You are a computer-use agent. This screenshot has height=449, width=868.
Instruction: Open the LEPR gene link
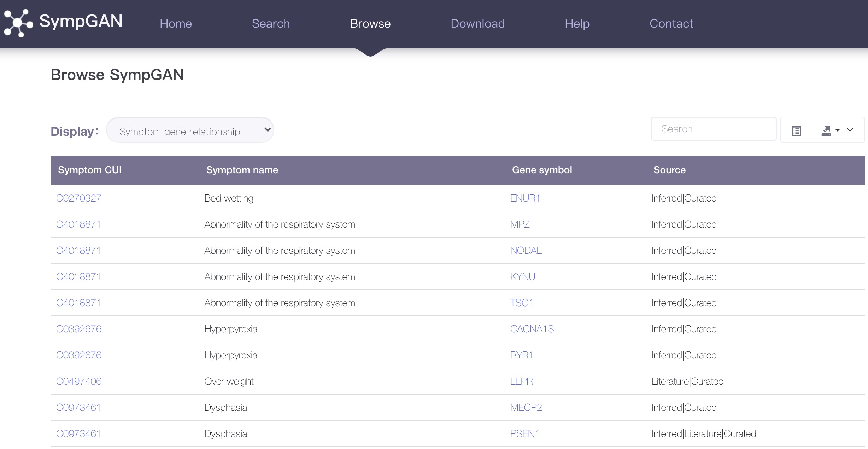click(x=521, y=381)
